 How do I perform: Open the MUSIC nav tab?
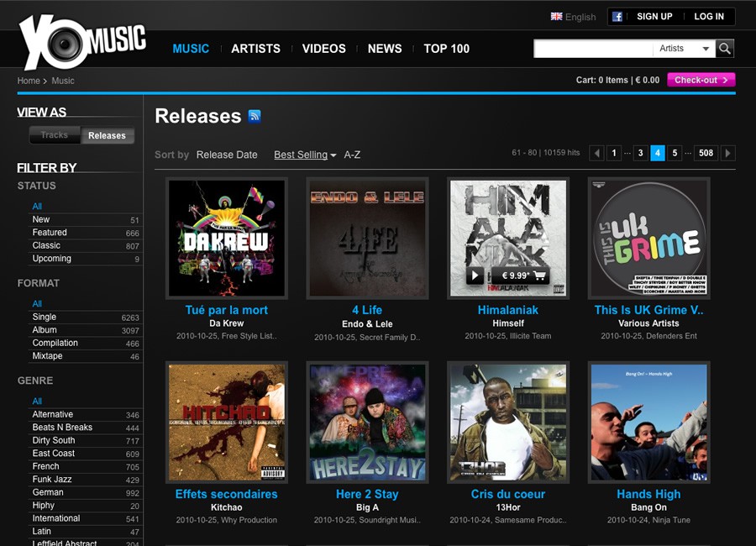click(191, 49)
